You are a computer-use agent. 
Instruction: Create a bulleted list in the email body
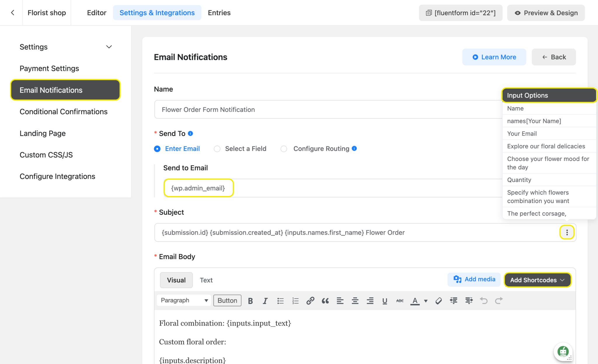[x=280, y=301]
